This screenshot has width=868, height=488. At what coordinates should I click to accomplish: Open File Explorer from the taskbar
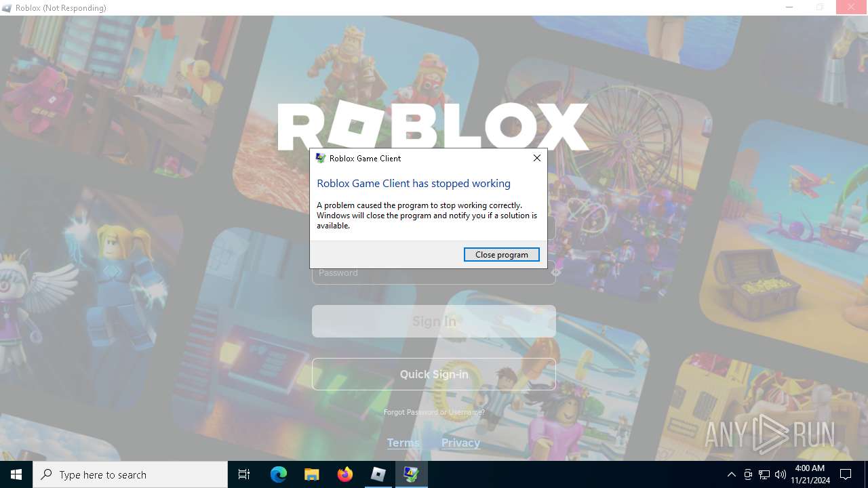[311, 474]
